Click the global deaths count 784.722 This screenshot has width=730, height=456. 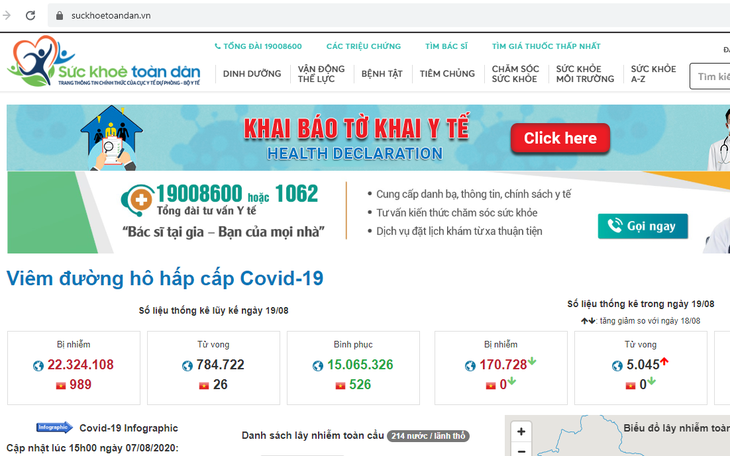pos(220,365)
